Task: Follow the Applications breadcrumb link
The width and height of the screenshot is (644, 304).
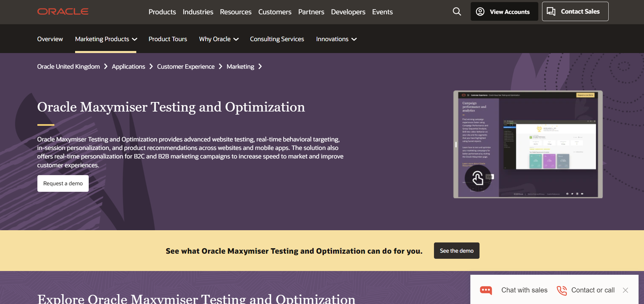Action: (x=128, y=67)
